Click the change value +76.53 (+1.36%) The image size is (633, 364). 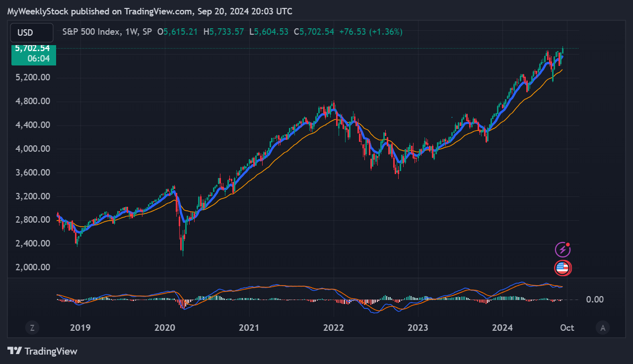[371, 32]
